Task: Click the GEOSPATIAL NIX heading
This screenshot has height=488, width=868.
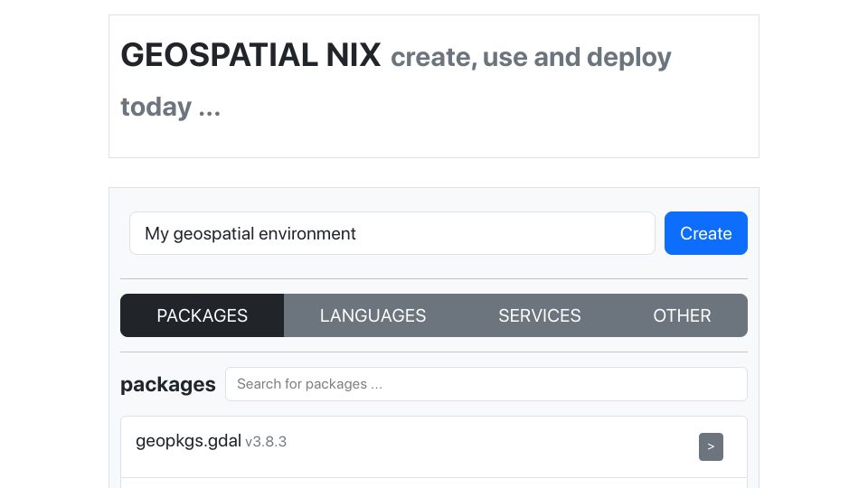Action: [250, 55]
